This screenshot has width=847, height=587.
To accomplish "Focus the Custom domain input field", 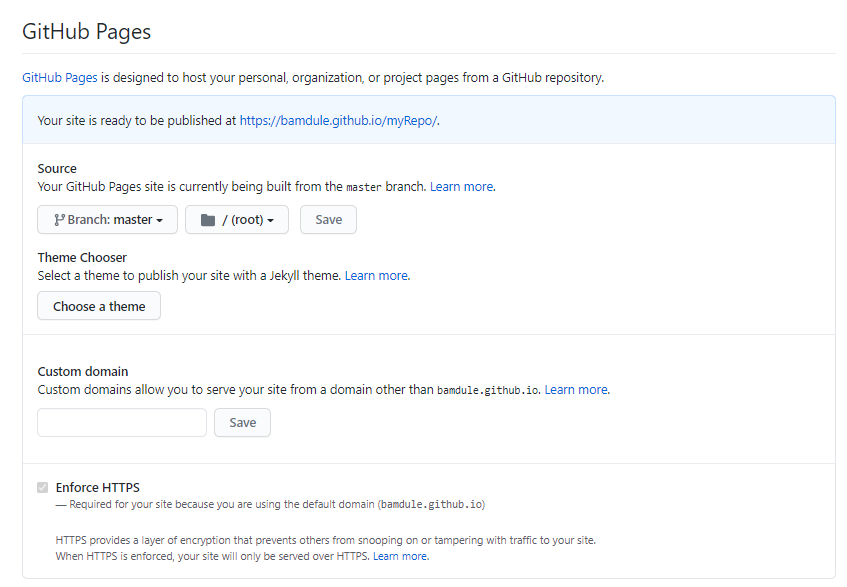I will [122, 422].
